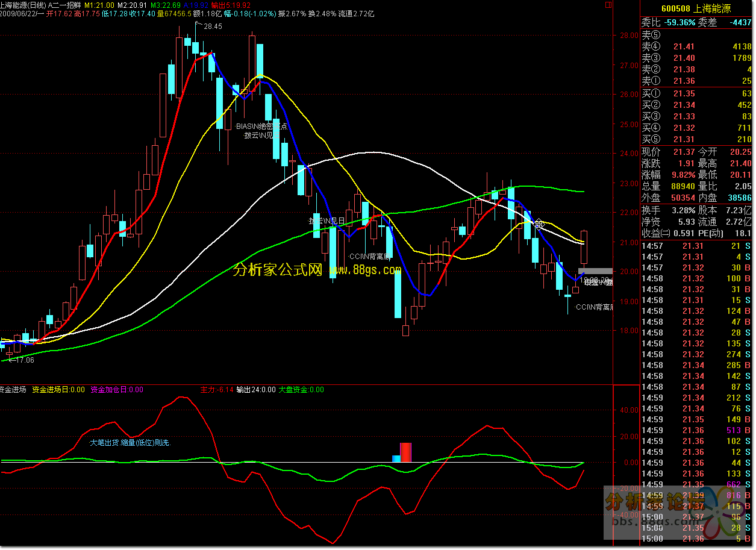756x550 pixels.
Task: Select the 卖③ price 21.40
Action: (x=684, y=58)
